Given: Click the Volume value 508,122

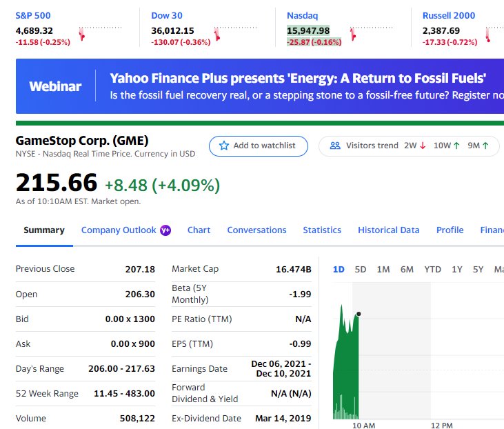Looking at the screenshot, I should [x=137, y=419].
